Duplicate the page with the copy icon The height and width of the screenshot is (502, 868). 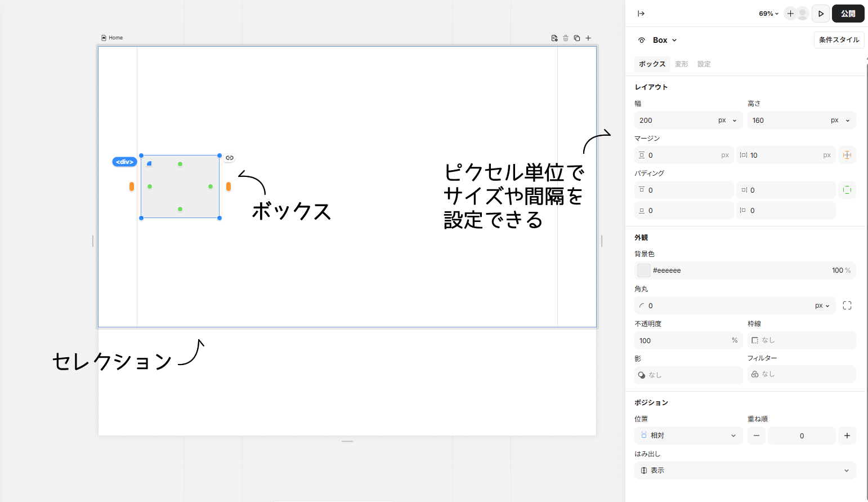coord(576,38)
